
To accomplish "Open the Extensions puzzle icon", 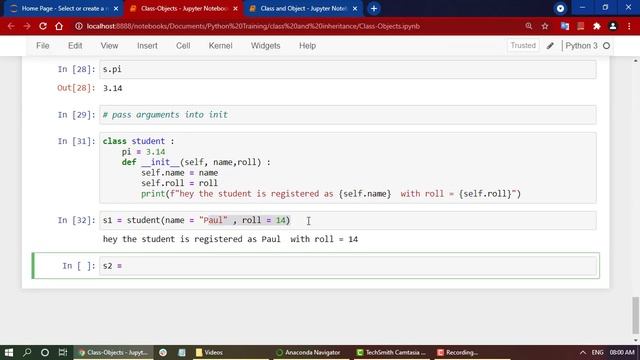I will tap(597, 26).
